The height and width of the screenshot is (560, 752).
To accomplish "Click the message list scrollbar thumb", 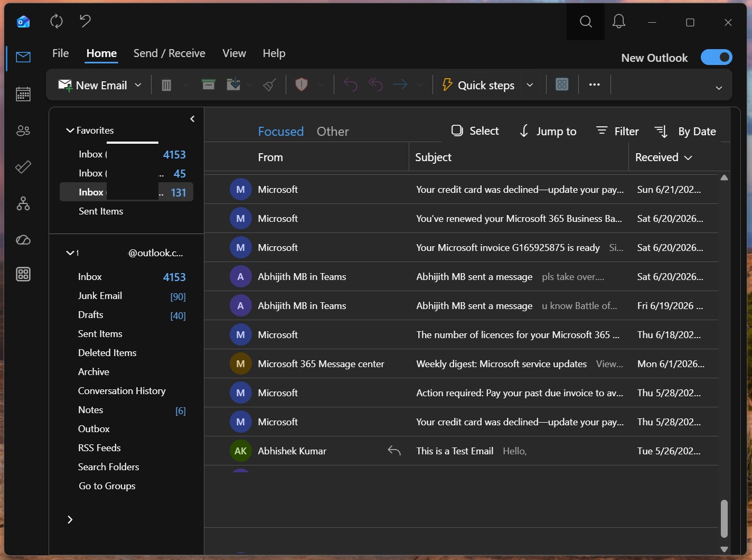I will 724,519.
